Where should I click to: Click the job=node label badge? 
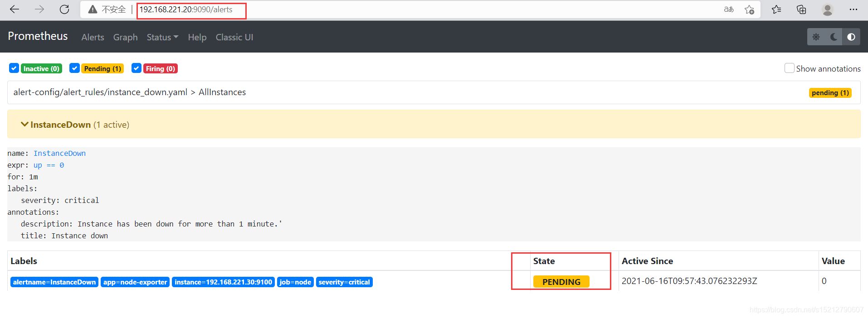point(295,282)
